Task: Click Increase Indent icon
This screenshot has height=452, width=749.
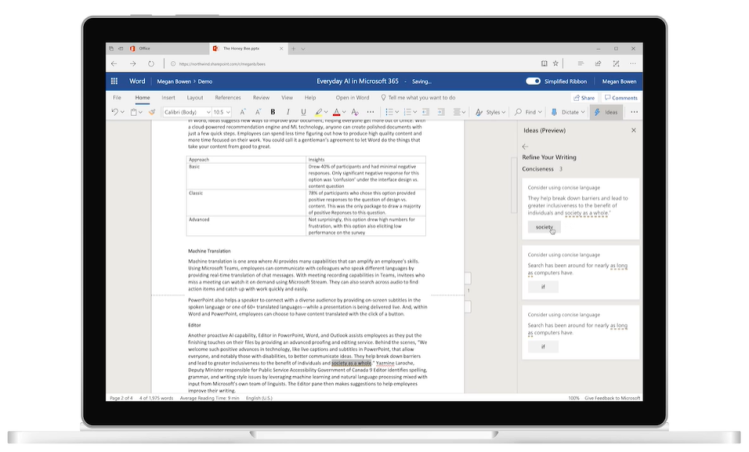Action: tap(441, 112)
